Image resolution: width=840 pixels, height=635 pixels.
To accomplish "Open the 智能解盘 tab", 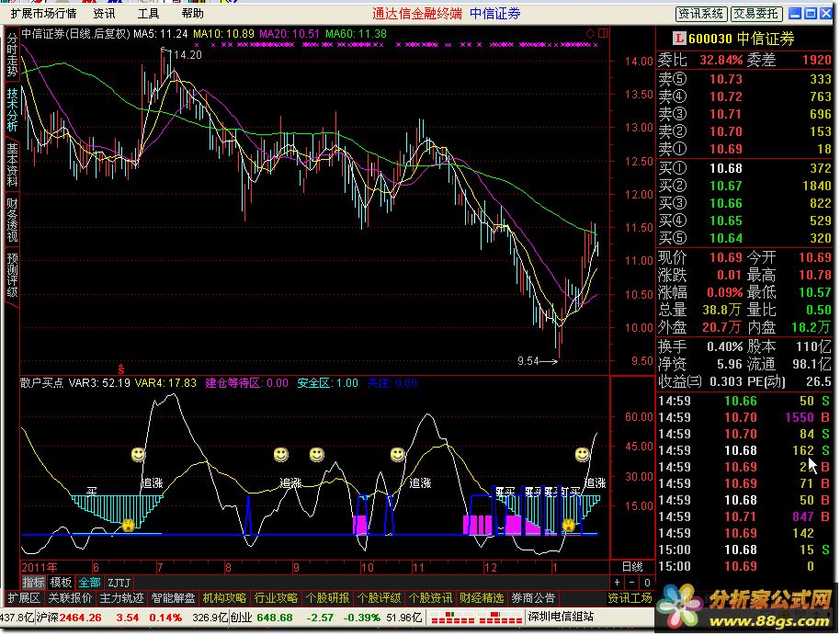I will point(173,597).
